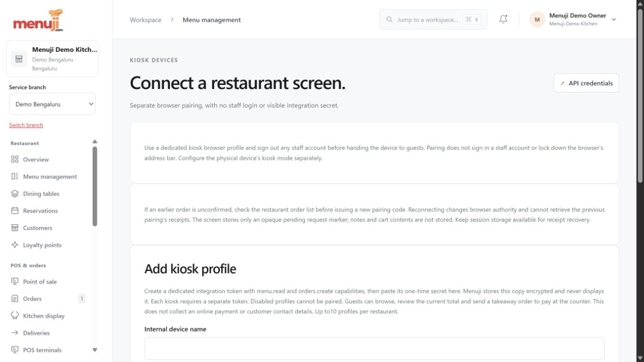This screenshot has width=644, height=362.
Task: Click the sidebar scroll up triangle
Action: point(95,142)
